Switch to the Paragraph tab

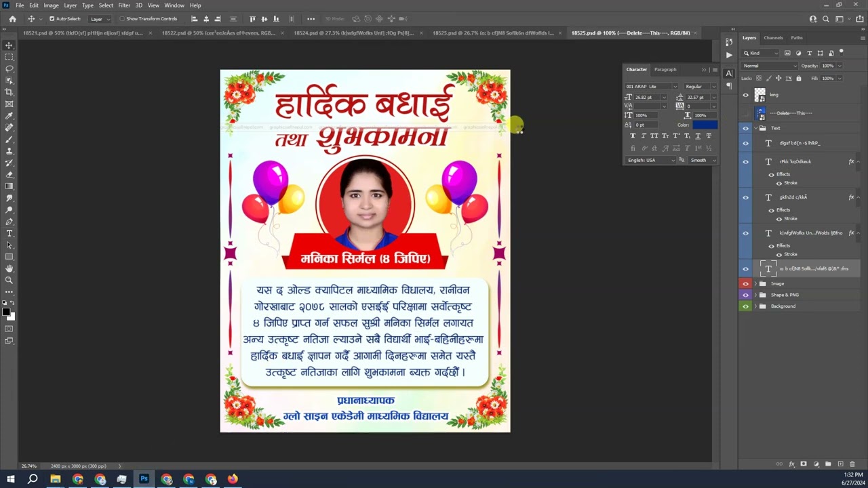coord(665,69)
